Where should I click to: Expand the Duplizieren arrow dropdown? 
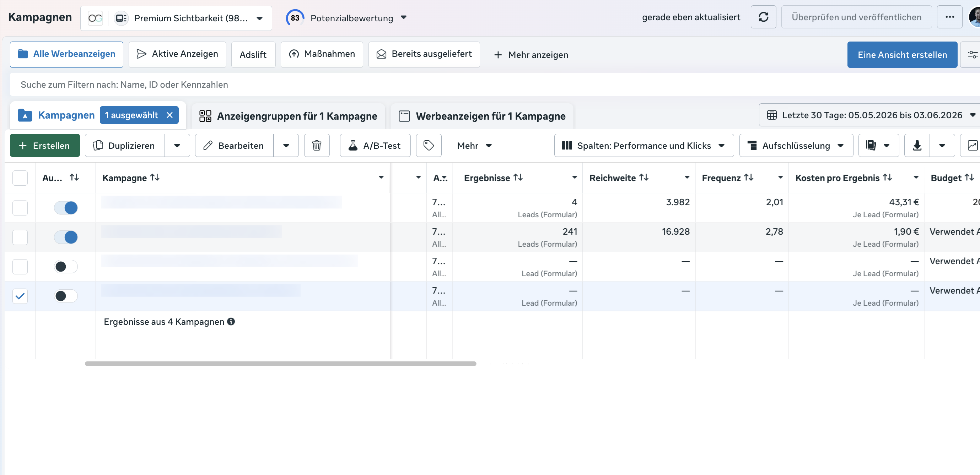(x=177, y=146)
